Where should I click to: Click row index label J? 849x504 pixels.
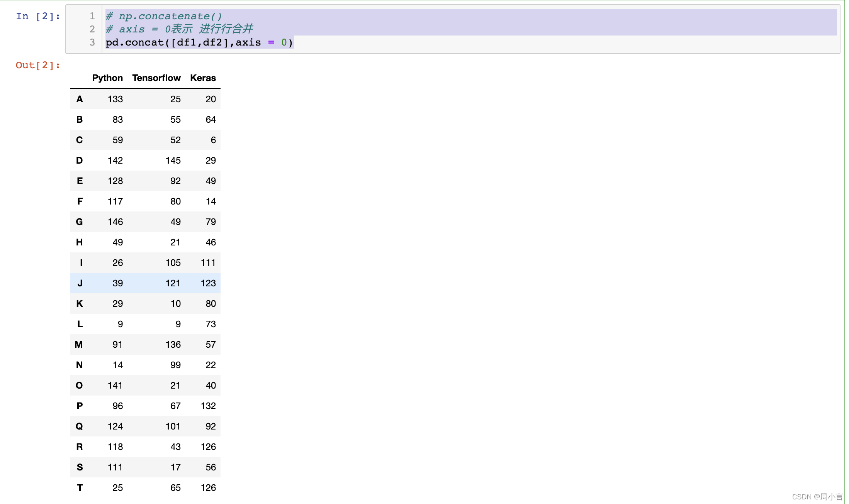[x=80, y=283]
